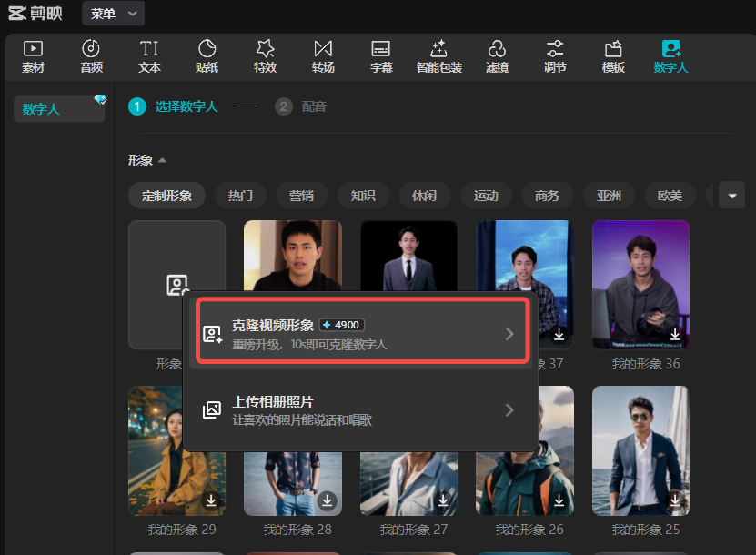Viewport: 756px width, 555px height.
Task: Open the 菜单 dropdown menu
Action: click(114, 14)
